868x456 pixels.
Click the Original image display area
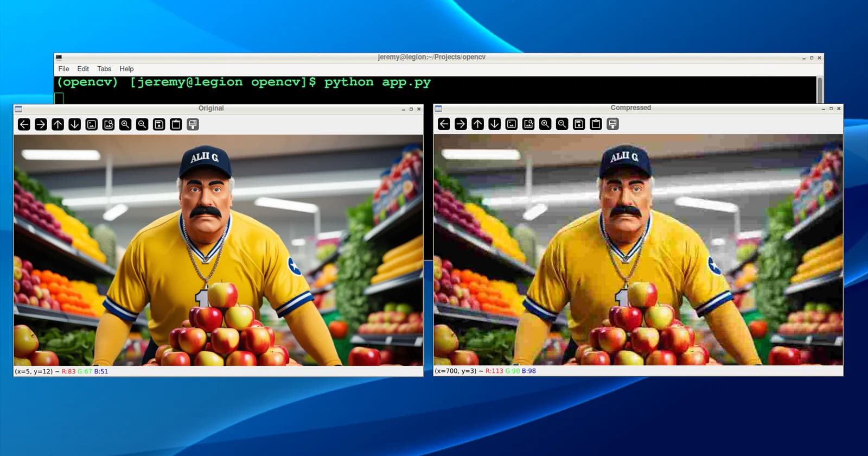[218, 250]
